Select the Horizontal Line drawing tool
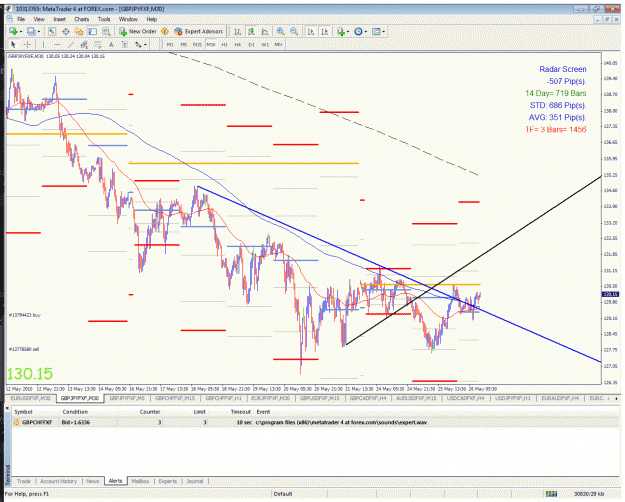The image size is (625, 502). coord(57,45)
